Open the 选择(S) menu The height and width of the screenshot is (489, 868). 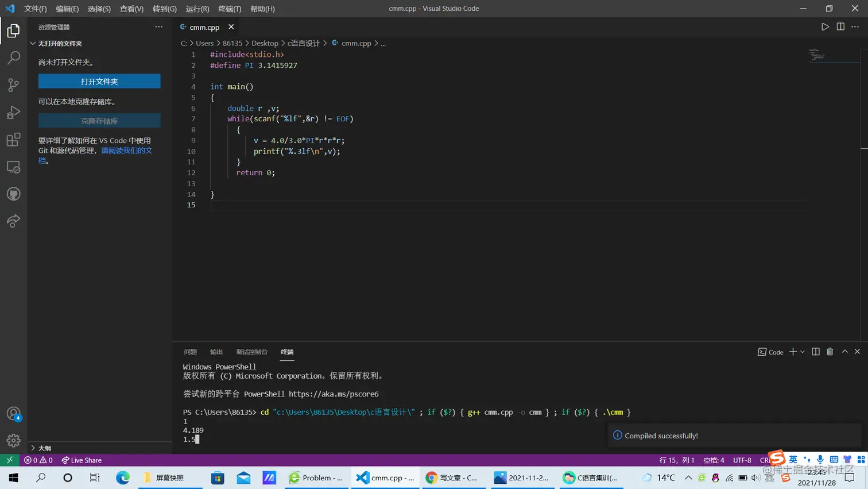99,9
